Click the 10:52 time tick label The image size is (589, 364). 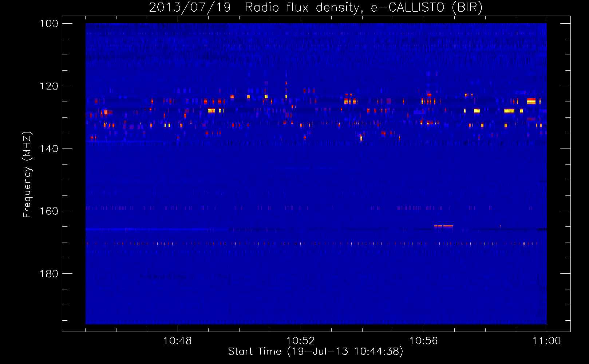click(300, 341)
